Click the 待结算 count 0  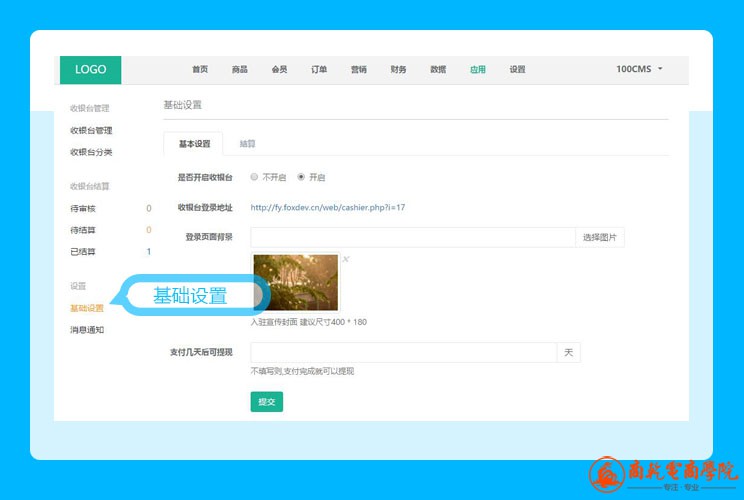(x=149, y=230)
